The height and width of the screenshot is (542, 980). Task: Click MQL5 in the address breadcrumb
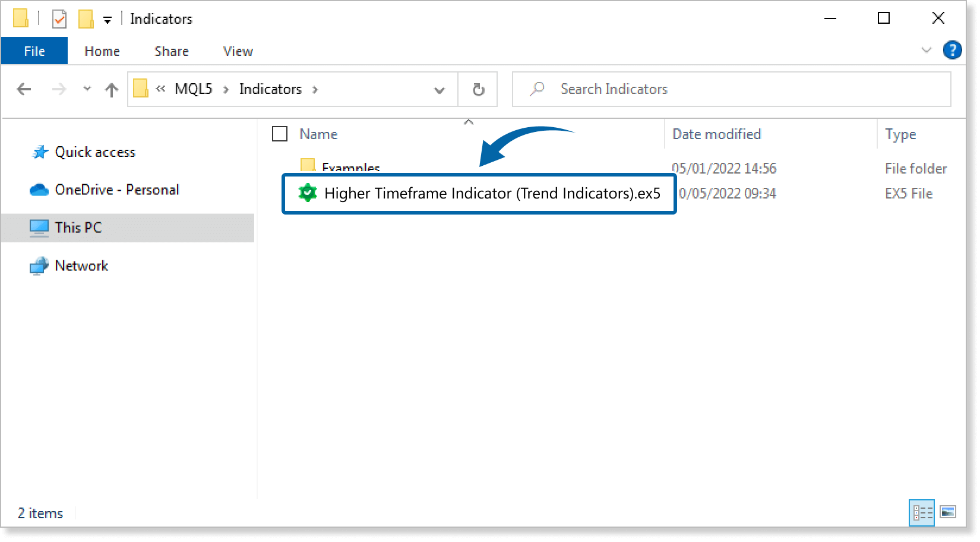(193, 89)
